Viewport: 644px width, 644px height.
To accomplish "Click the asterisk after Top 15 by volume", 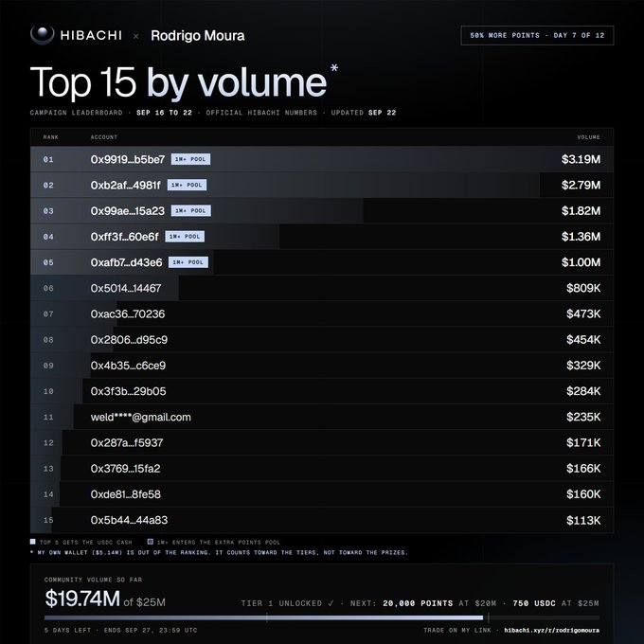I will (334, 68).
